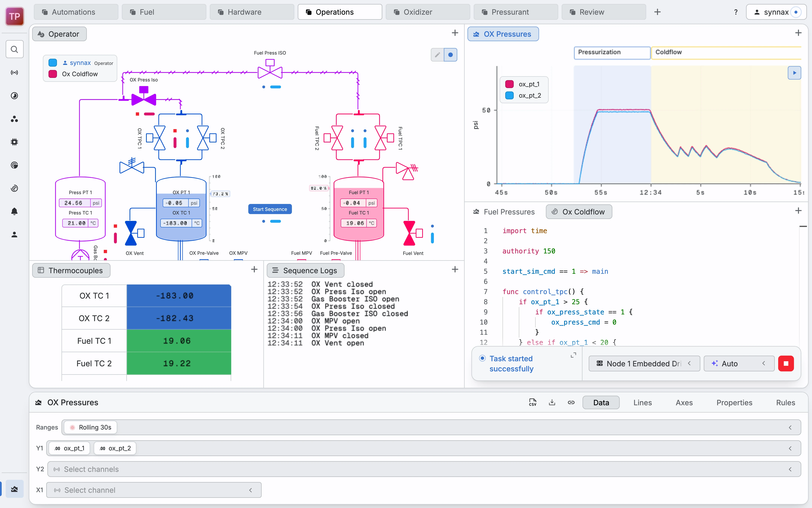
Task: Open the ranges icon in sidebar
Action: point(14,96)
